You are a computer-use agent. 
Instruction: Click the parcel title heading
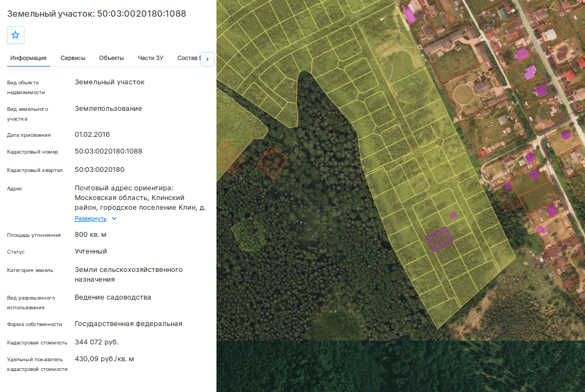tap(97, 14)
